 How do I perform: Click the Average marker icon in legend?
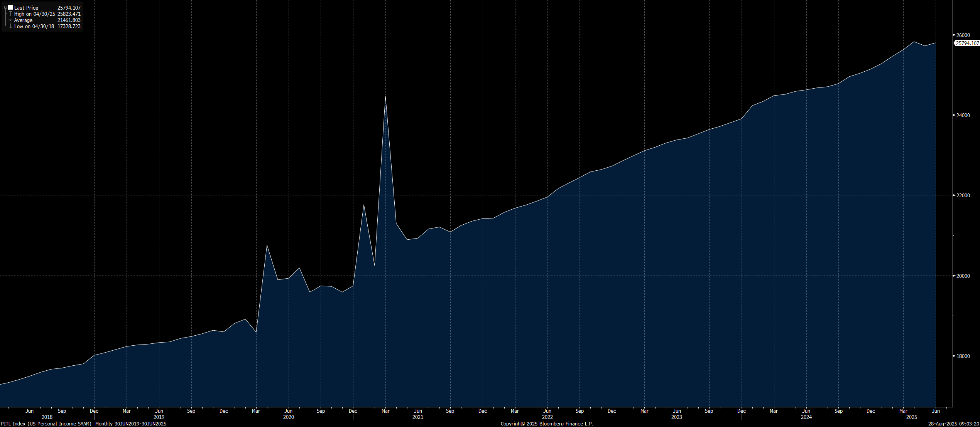point(11,20)
